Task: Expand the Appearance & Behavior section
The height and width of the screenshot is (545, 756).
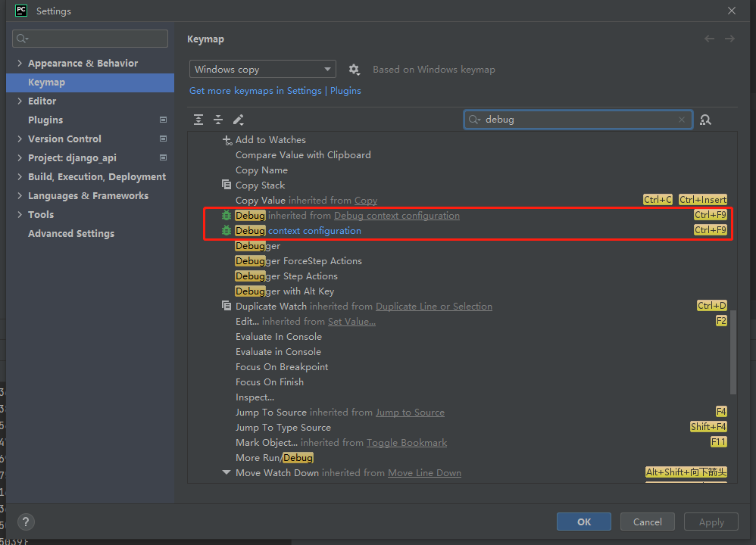Action: click(x=20, y=64)
